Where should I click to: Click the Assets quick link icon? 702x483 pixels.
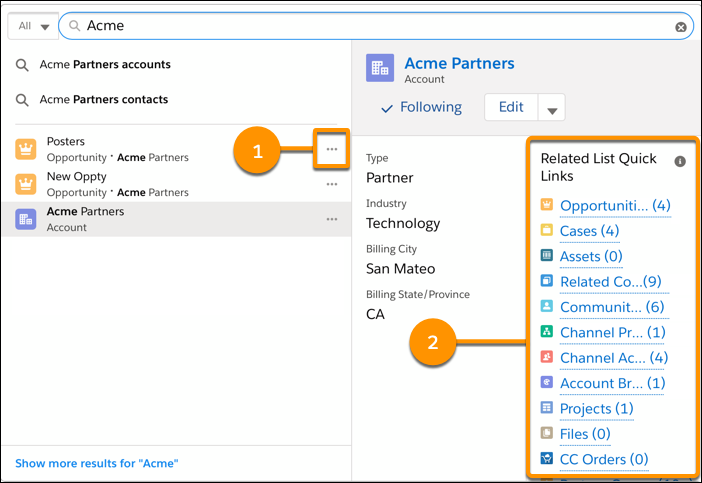pos(547,255)
